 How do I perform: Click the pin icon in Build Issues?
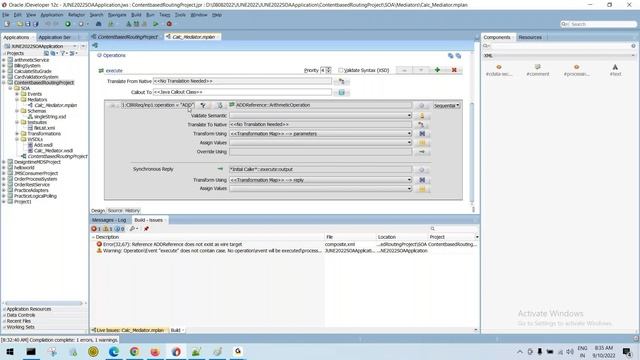[146, 229]
